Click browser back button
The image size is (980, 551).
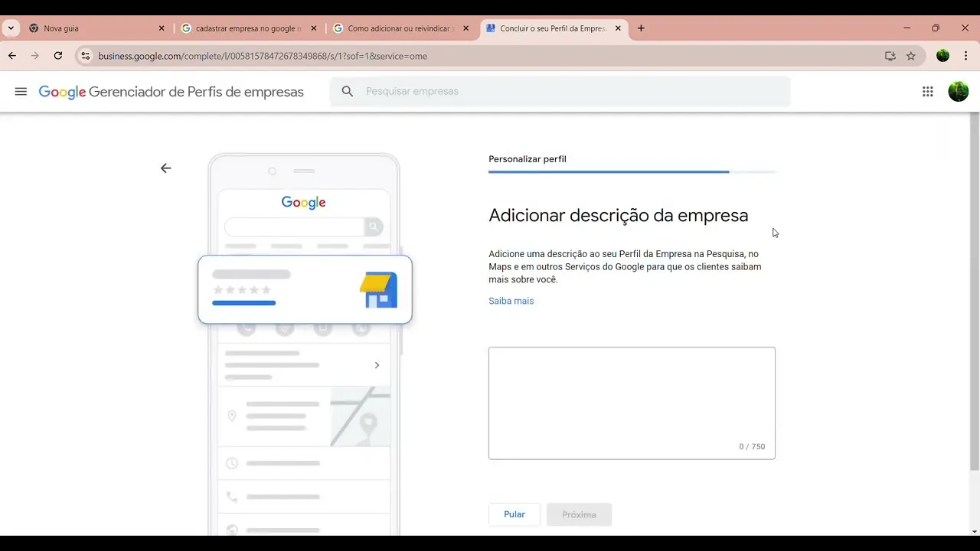[x=12, y=56]
